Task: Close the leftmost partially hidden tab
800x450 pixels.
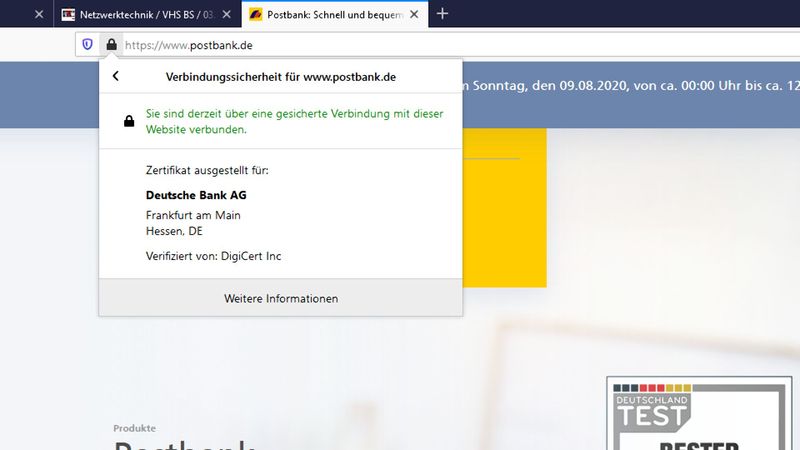Action: pyautogui.click(x=39, y=14)
